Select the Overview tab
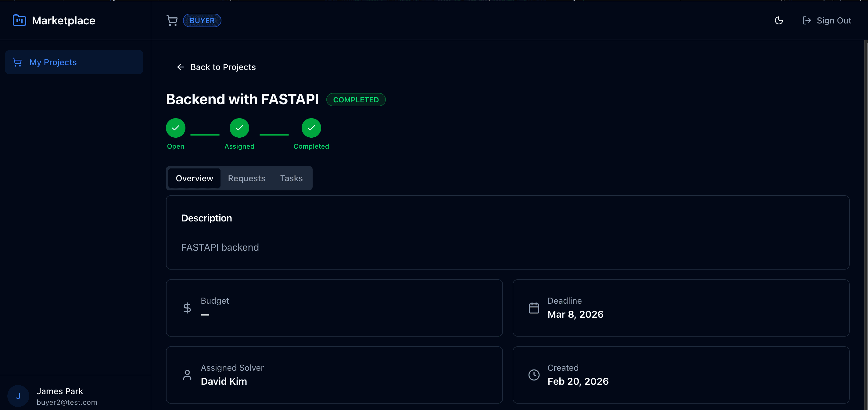The width and height of the screenshot is (868, 410). click(x=194, y=178)
